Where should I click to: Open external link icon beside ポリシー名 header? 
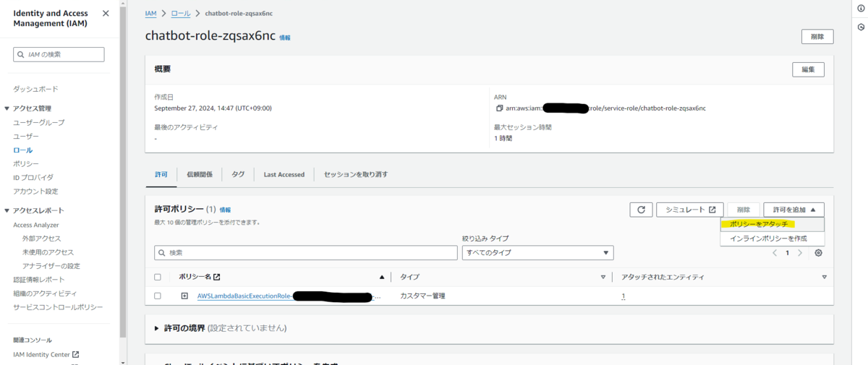coord(217,277)
